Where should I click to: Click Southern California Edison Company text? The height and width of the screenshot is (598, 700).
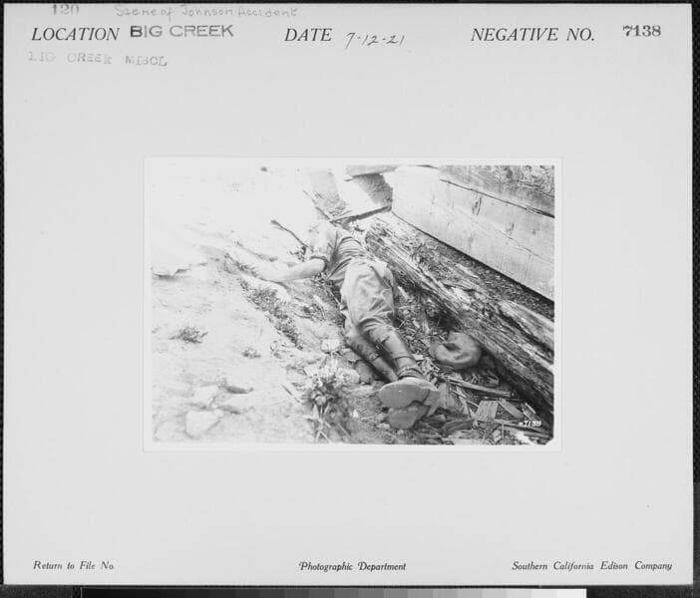pyautogui.click(x=591, y=566)
